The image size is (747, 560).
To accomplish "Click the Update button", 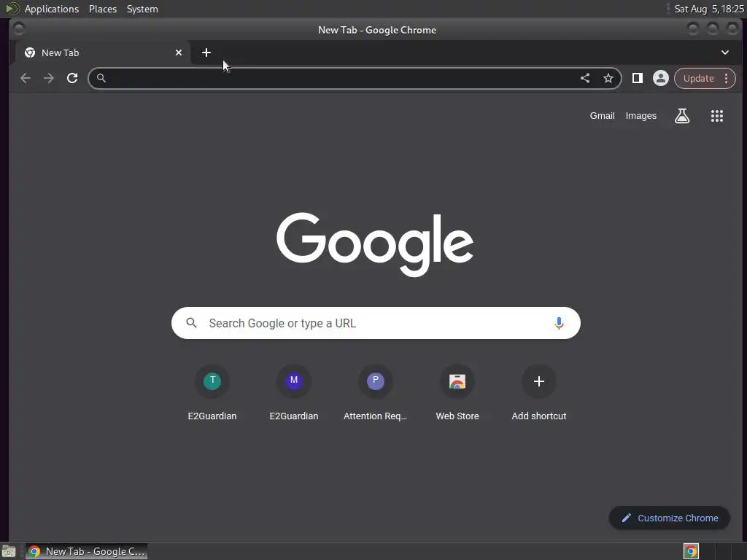I will click(x=698, y=79).
